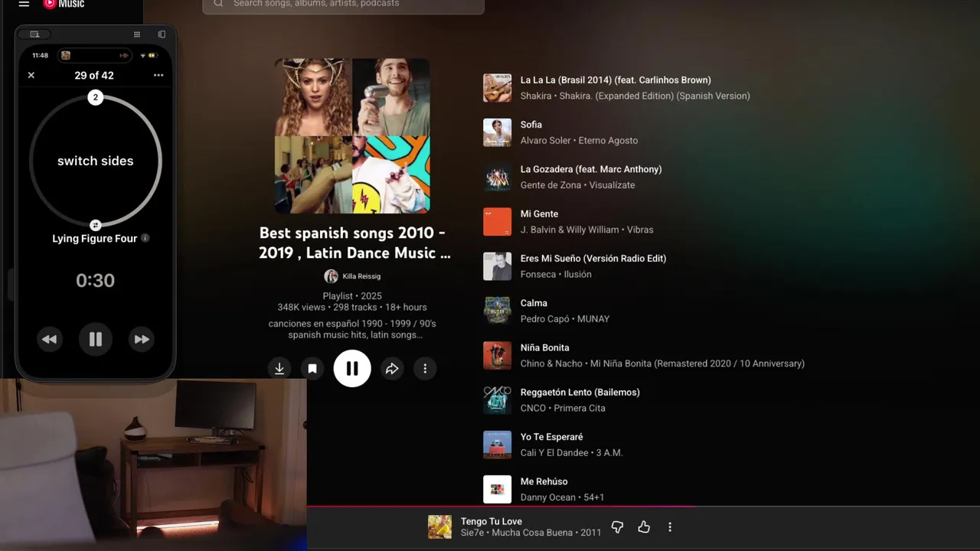Viewport: 980px width, 551px height.
Task: Open Alvaro Soler artist link
Action: (x=546, y=140)
